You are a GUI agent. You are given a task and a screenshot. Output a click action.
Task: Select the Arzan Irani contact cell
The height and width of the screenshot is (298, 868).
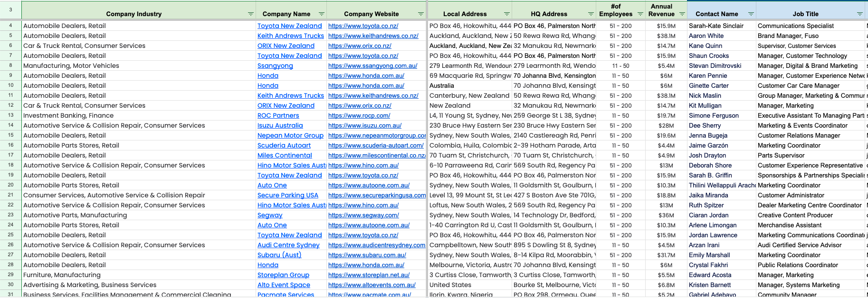[722, 245]
